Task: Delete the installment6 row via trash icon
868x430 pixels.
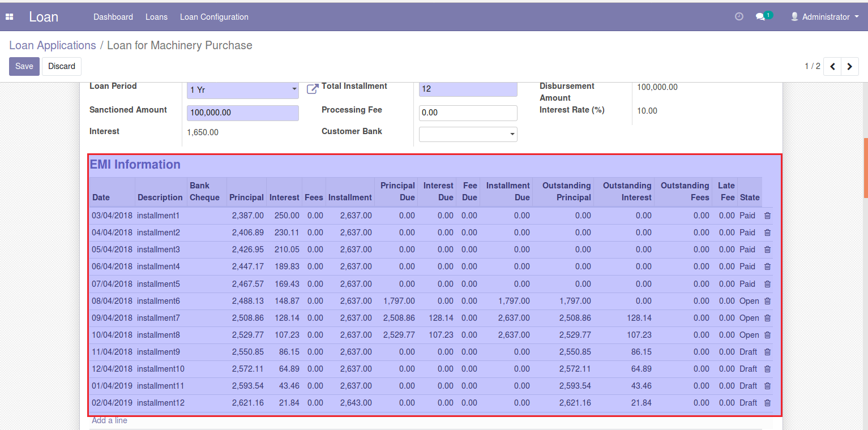Action: pyautogui.click(x=768, y=301)
